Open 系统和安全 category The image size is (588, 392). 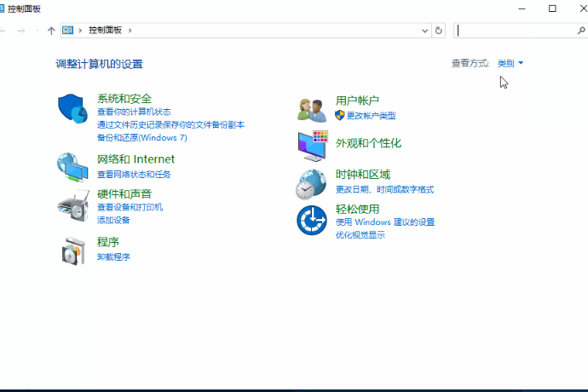[124, 99]
